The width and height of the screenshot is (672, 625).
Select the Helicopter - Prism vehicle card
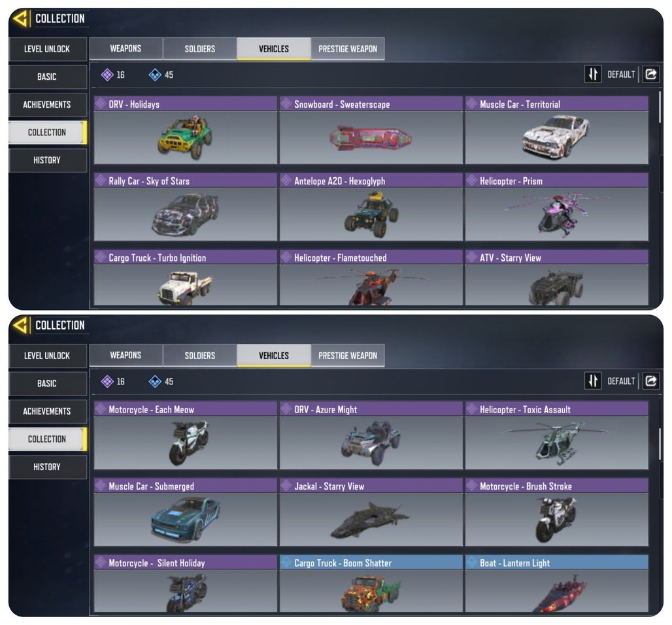556,207
